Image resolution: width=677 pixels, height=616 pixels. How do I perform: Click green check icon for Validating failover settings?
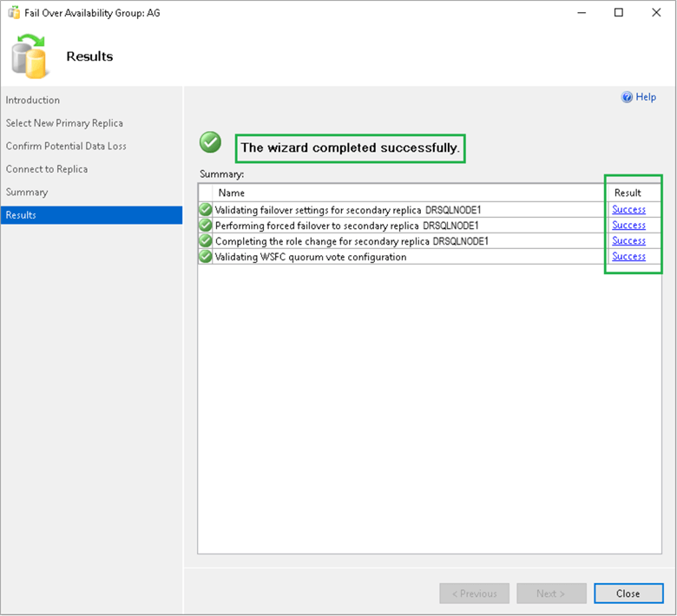(x=206, y=209)
